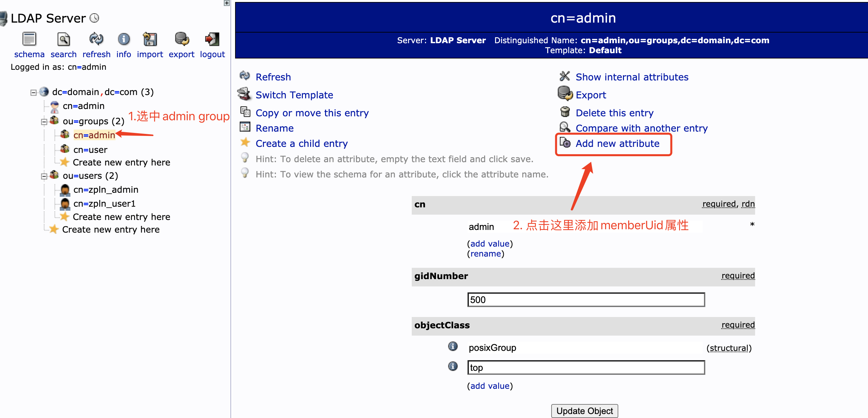Collapse the ou=groups tree branch
The width and height of the screenshot is (868, 418).
pyautogui.click(x=44, y=122)
